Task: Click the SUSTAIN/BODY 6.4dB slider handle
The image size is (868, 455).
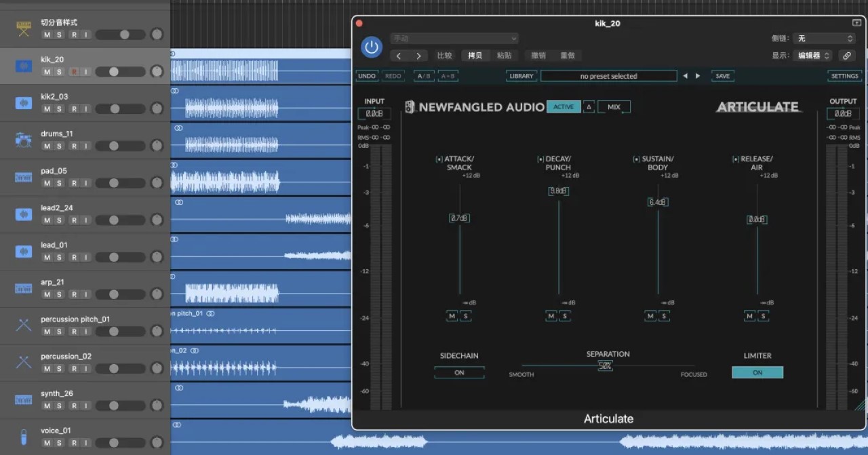Action: (657, 202)
